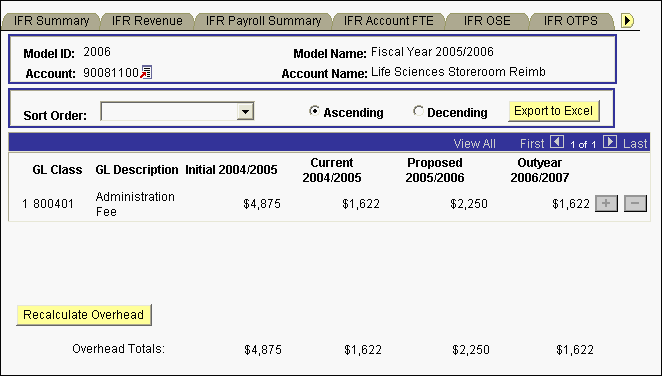Select Decending sort direction
Image resolution: width=662 pixels, height=376 pixels.
coord(418,111)
